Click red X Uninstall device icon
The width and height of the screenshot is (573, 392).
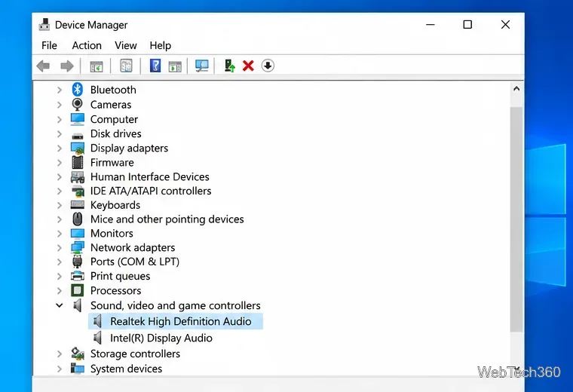tap(248, 66)
